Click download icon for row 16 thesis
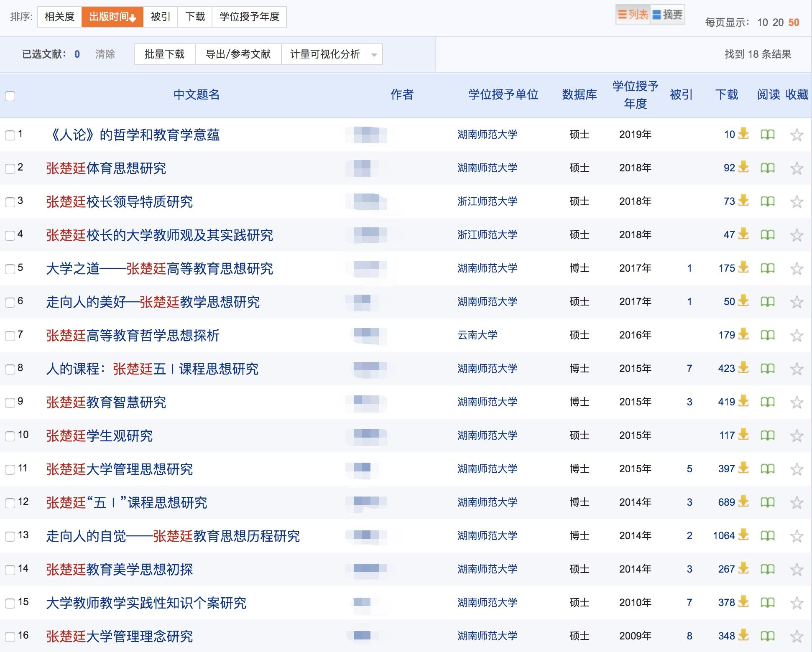 (743, 635)
